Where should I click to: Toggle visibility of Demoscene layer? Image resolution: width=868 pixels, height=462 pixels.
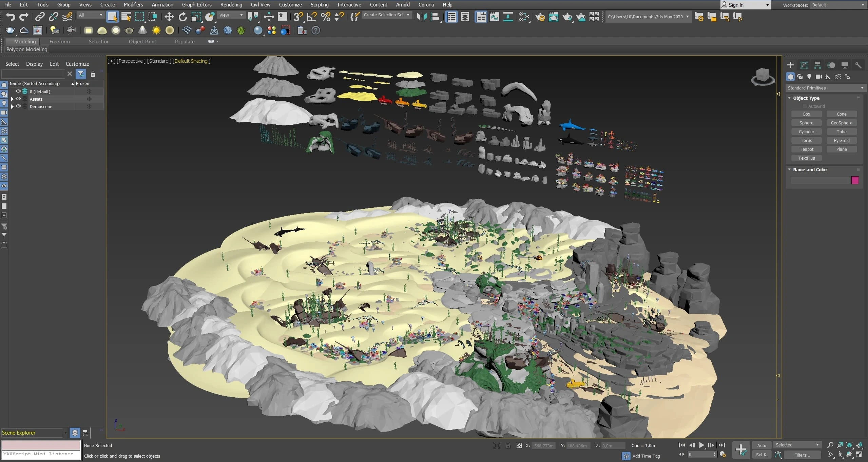(18, 106)
